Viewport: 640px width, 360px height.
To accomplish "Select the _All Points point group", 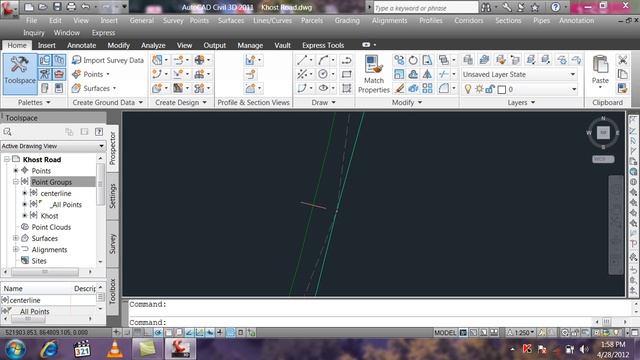I will pyautogui.click(x=66, y=204).
